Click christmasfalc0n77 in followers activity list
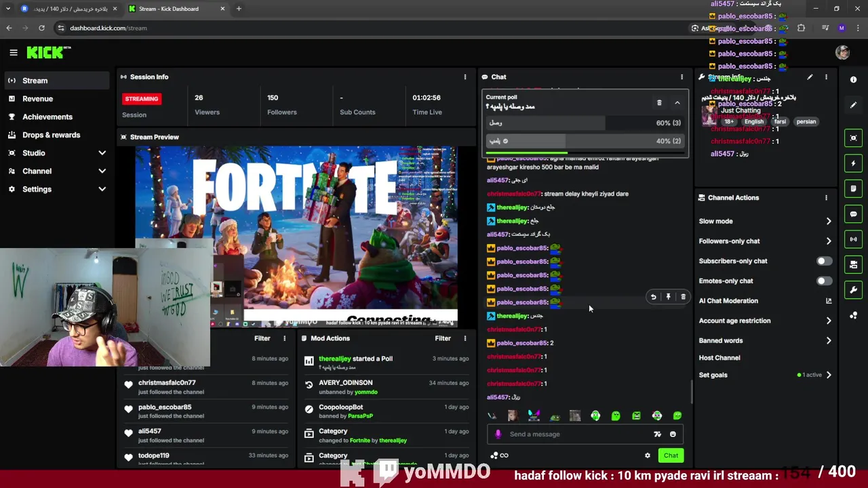868x488 pixels. tap(167, 383)
